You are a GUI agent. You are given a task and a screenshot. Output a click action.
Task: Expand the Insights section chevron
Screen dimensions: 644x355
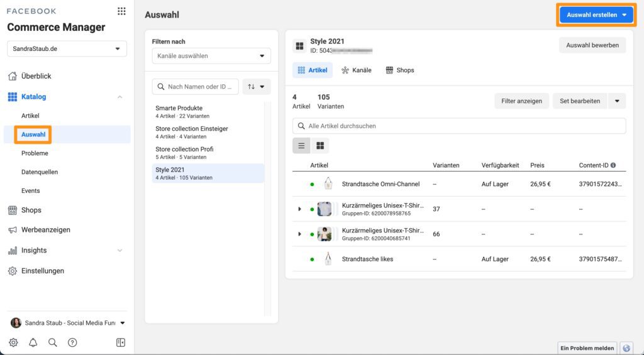pyautogui.click(x=120, y=250)
